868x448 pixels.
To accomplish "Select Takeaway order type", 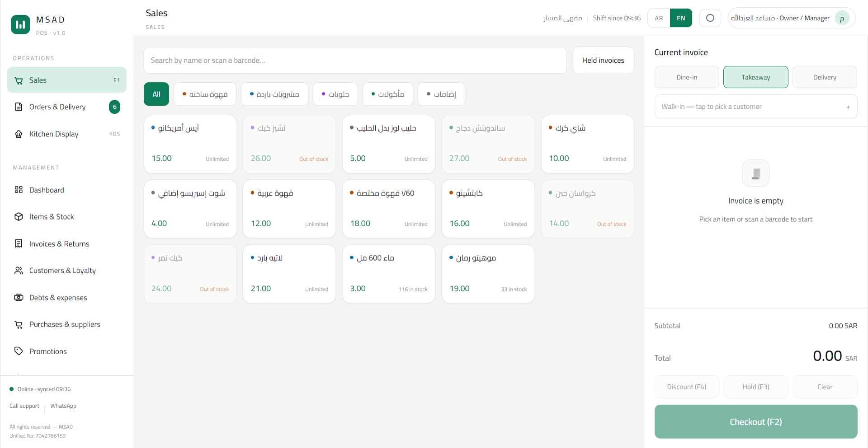I will tap(756, 77).
